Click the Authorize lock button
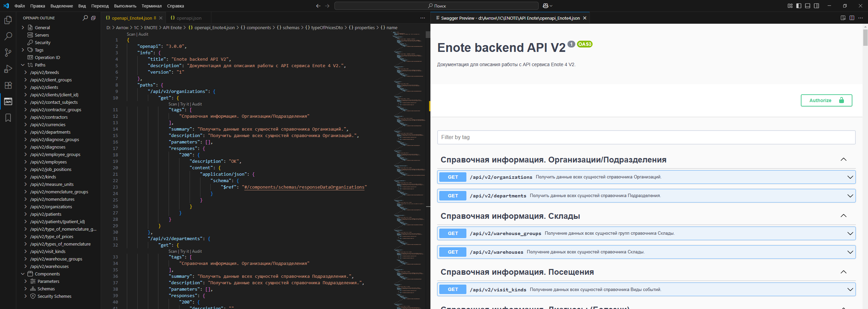Image resolution: width=868 pixels, height=309 pixels. [x=826, y=100]
